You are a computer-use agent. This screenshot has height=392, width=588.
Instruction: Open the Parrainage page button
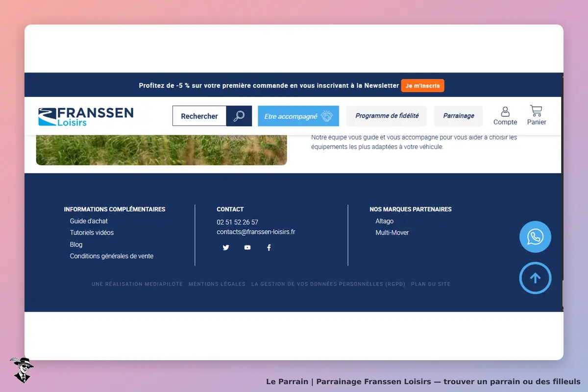459,116
